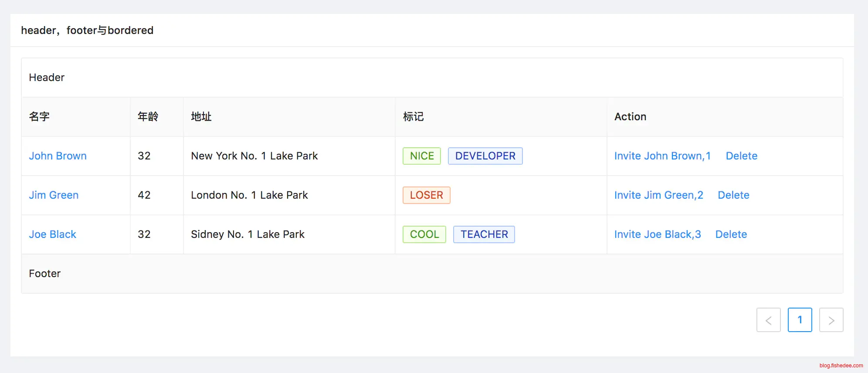Viewport: 868px width, 373px height.
Task: Click the green COOL tag
Action: (424, 234)
